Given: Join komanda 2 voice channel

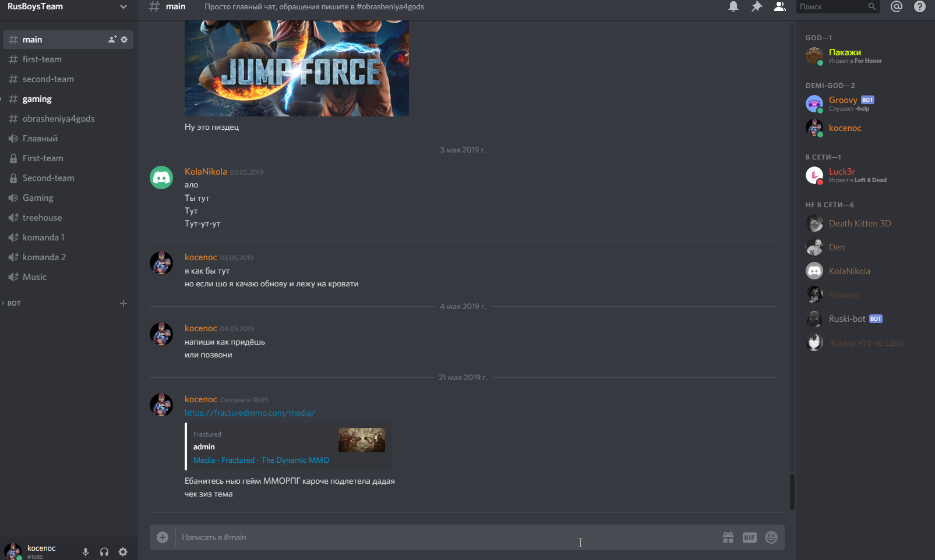Looking at the screenshot, I should tap(68, 257).
